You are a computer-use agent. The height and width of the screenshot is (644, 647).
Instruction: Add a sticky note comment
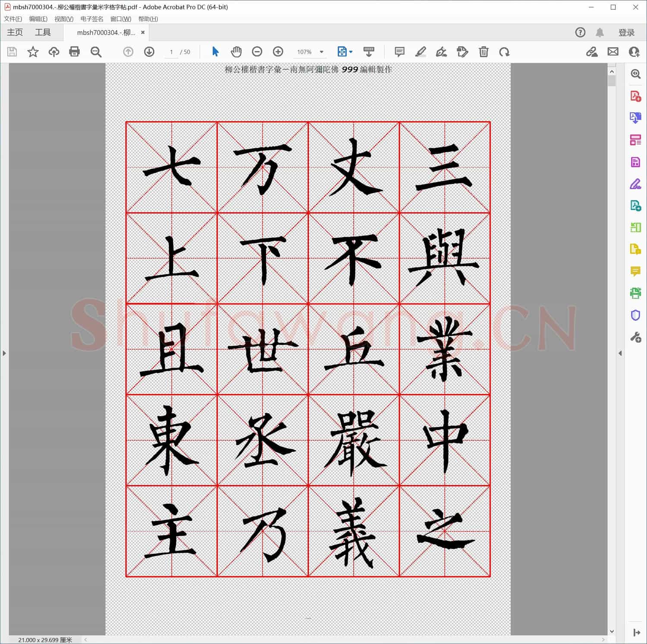pyautogui.click(x=399, y=52)
